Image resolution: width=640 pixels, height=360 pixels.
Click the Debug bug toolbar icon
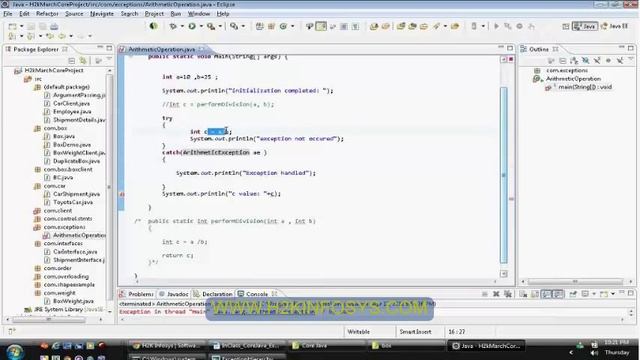coord(173,27)
